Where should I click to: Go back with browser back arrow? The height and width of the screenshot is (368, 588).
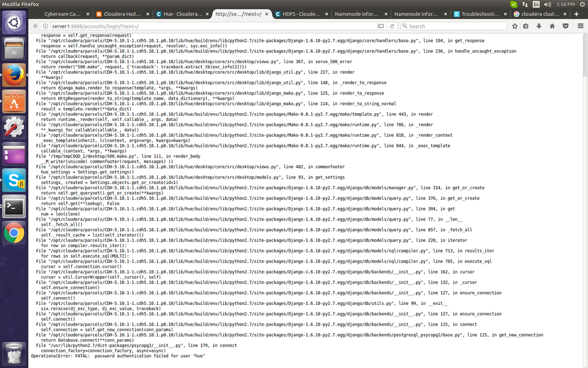point(35,26)
